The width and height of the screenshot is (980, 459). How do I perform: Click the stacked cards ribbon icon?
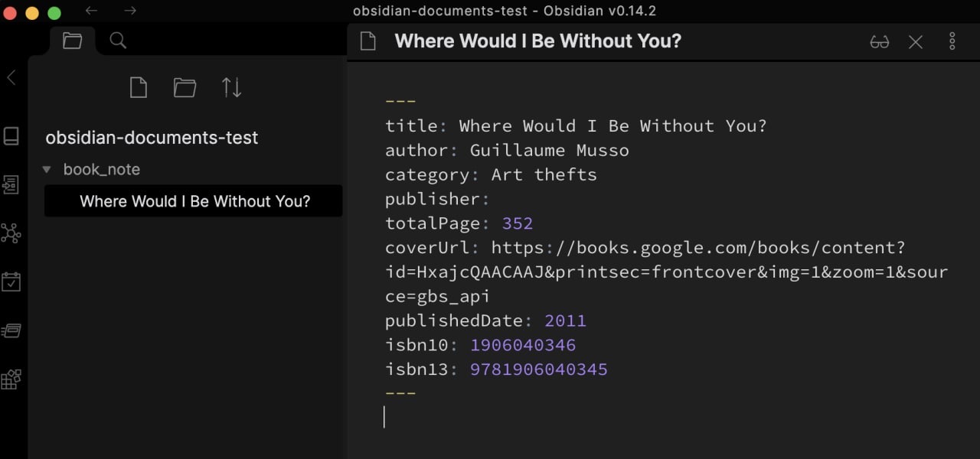11,330
